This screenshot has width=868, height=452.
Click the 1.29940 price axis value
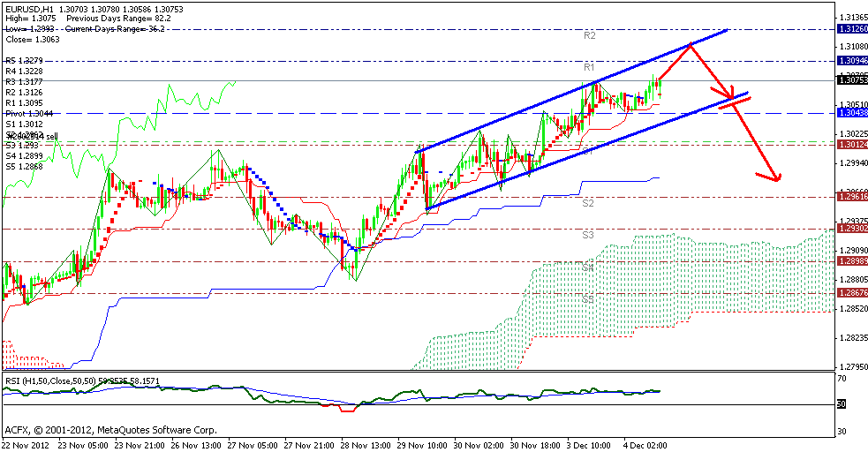[853, 163]
